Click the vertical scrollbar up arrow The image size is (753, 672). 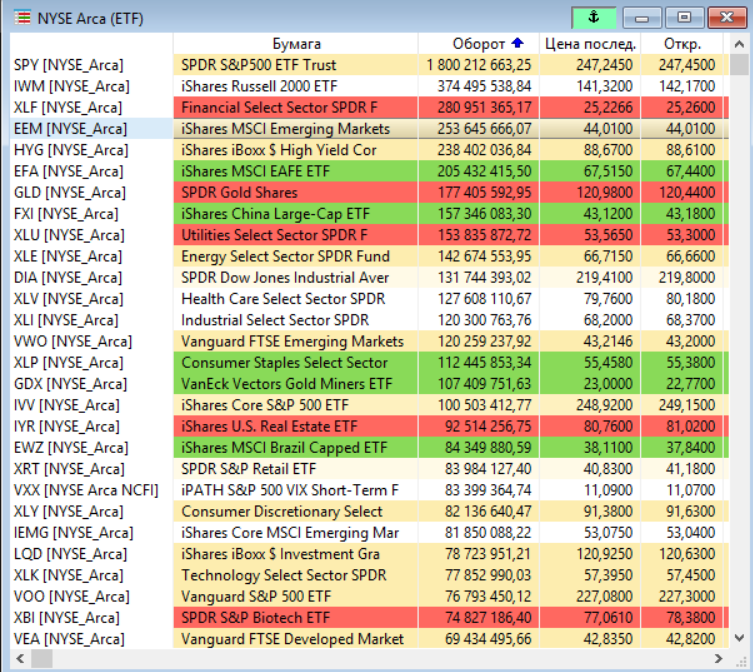tap(739, 43)
